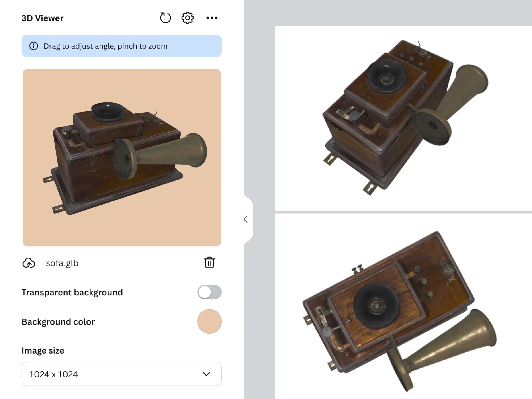This screenshot has height=399, width=532.
Task: Open the Background color swatch
Action: (x=209, y=321)
